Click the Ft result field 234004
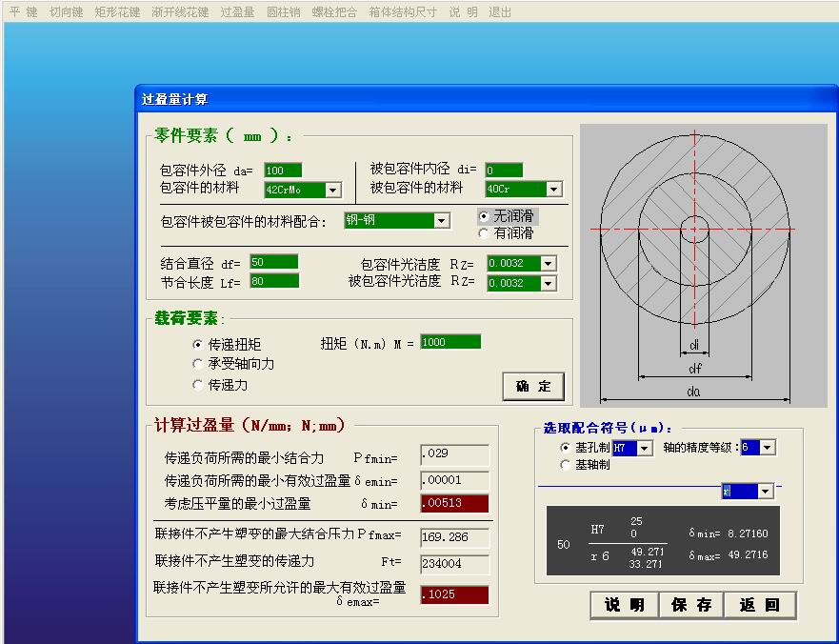This screenshot has width=839, height=644. pos(455,564)
